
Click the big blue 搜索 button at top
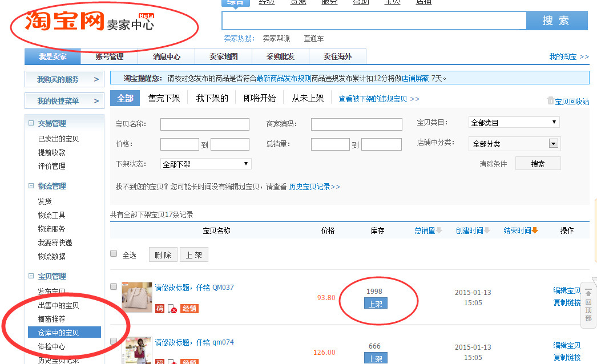point(556,21)
